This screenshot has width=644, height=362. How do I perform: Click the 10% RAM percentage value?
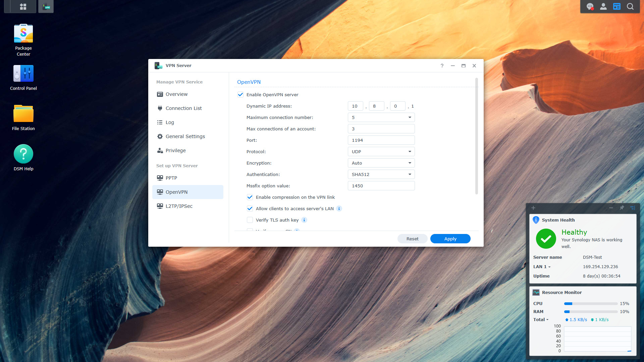625,312
